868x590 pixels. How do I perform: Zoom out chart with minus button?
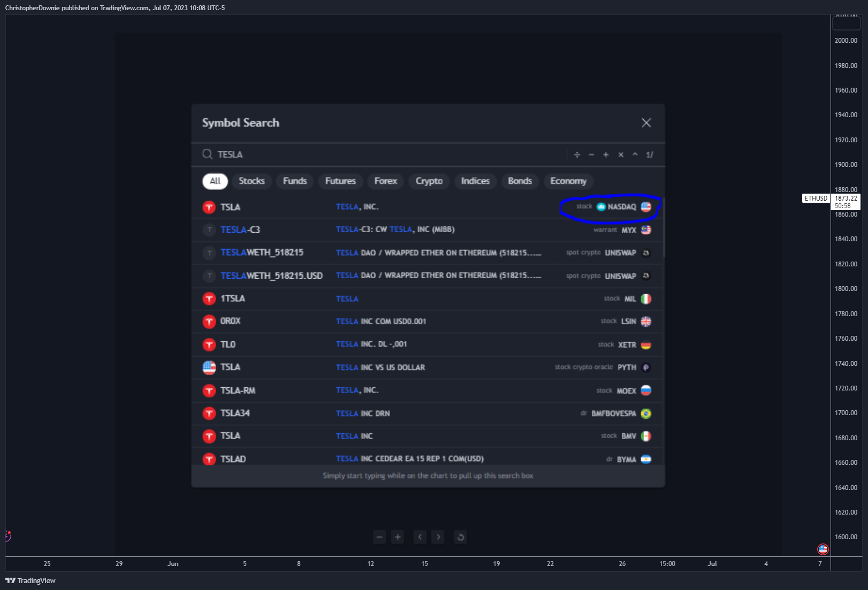pyautogui.click(x=379, y=537)
